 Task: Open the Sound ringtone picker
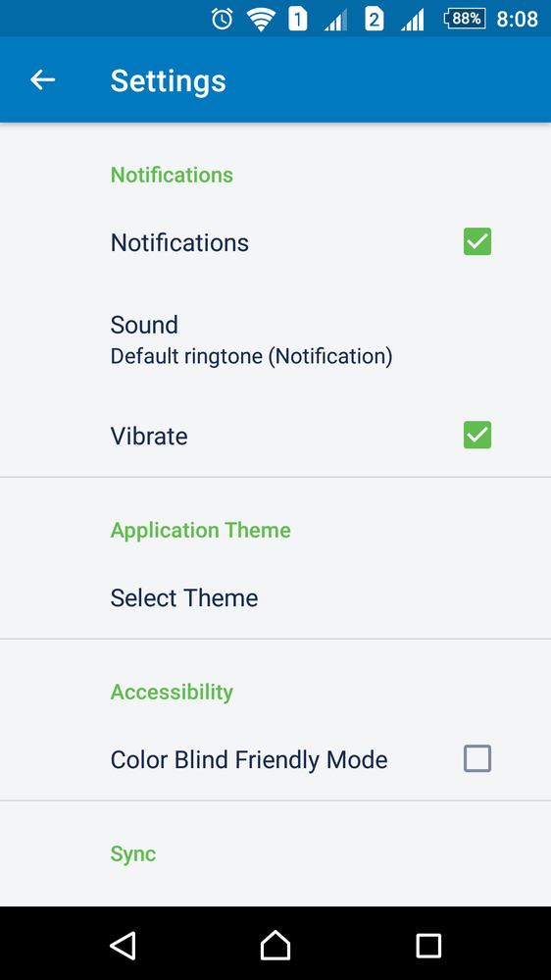pos(275,338)
